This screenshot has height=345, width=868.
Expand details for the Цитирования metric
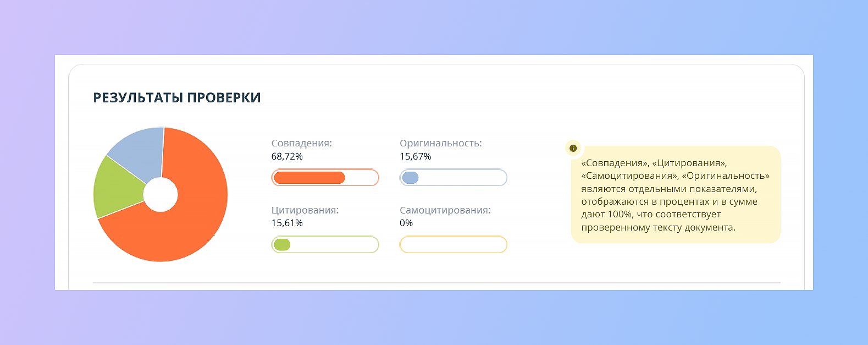click(x=305, y=210)
